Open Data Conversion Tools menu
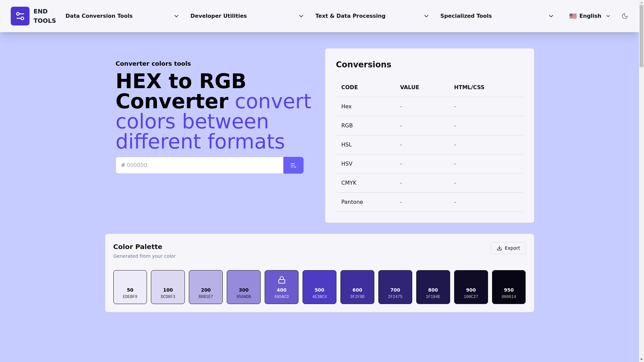This screenshot has height=362, width=644. click(122, 16)
